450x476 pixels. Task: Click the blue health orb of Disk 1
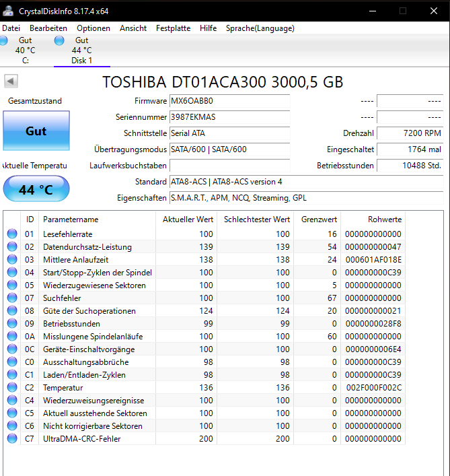click(x=59, y=40)
